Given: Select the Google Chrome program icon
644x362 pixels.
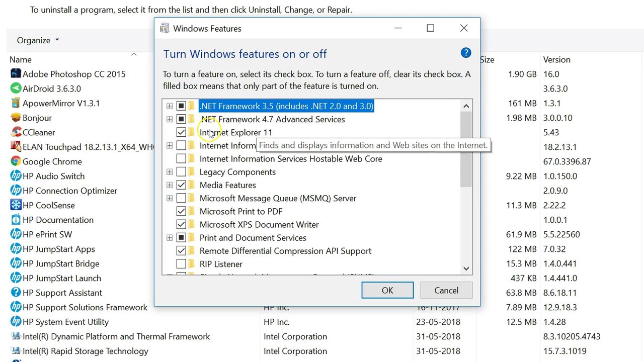Looking at the screenshot, I should click(x=16, y=161).
